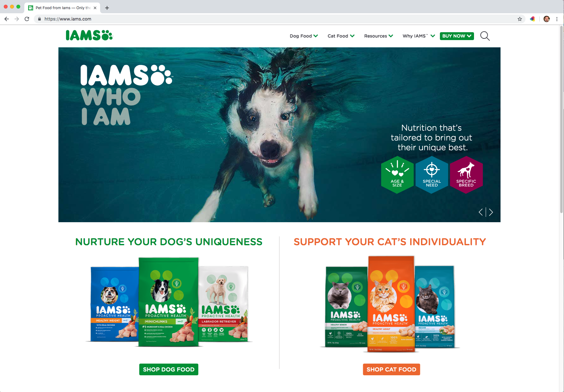The height and width of the screenshot is (392, 564).
Task: Select the Specific Breed hexagon badge
Action: (x=466, y=175)
